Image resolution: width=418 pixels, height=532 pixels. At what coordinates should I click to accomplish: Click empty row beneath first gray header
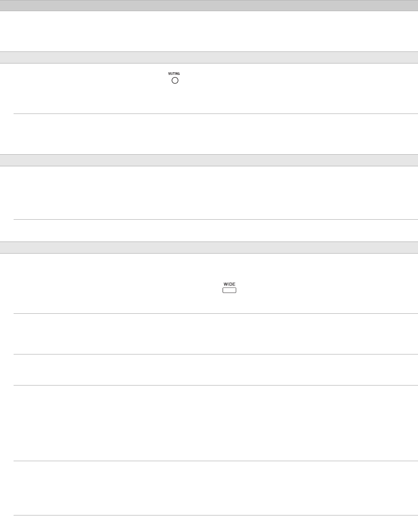click(x=209, y=31)
